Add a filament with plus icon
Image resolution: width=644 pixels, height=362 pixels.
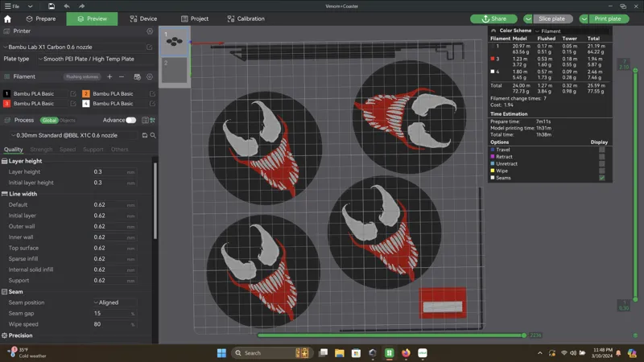pos(109,76)
